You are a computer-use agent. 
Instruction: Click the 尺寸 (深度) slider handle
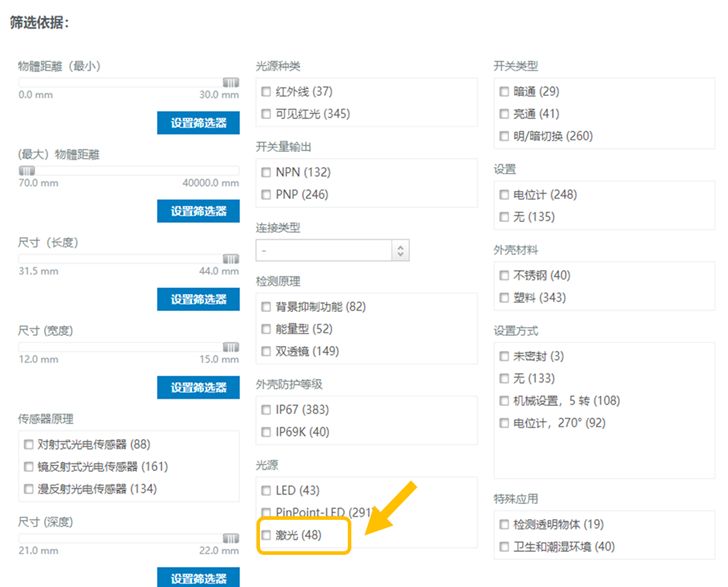pyautogui.click(x=231, y=538)
